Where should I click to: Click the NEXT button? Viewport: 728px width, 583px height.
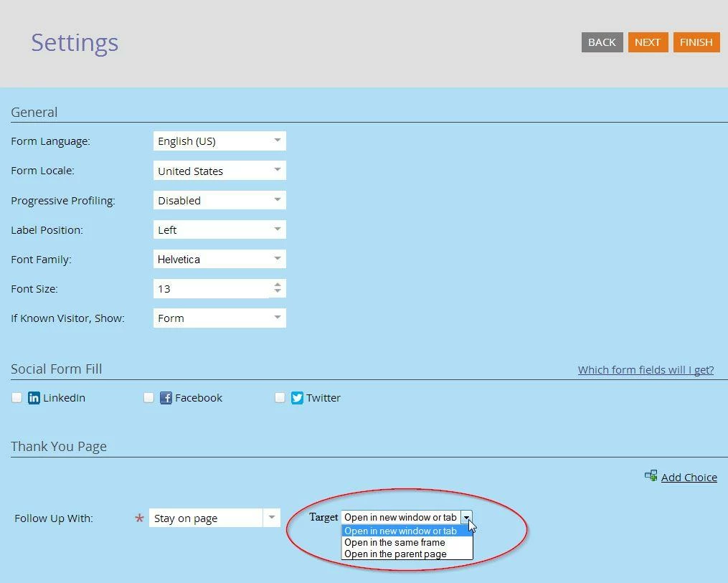tap(648, 42)
